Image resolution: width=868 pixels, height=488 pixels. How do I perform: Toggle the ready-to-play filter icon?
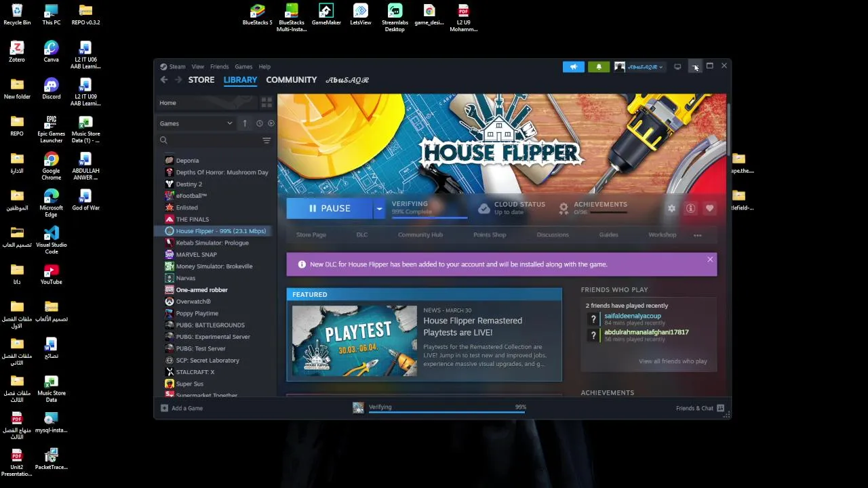(271, 123)
